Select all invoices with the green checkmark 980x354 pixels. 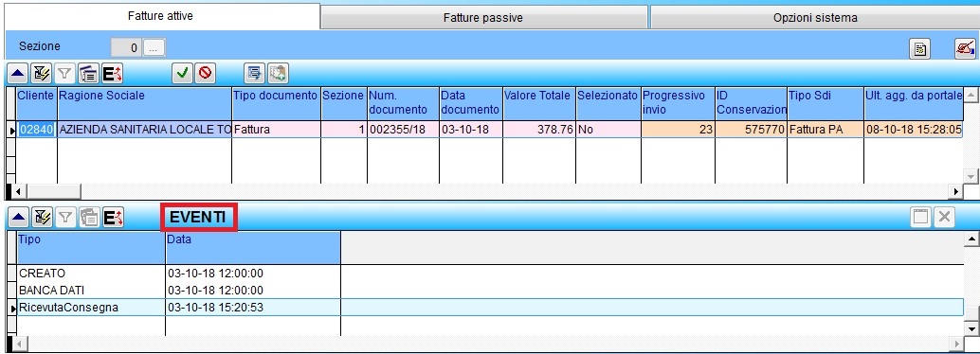(x=182, y=74)
